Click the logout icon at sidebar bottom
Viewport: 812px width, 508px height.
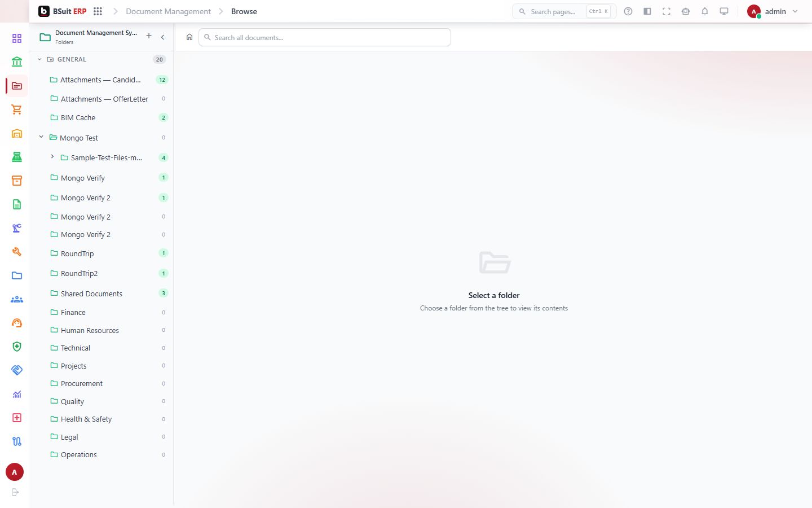click(15, 492)
